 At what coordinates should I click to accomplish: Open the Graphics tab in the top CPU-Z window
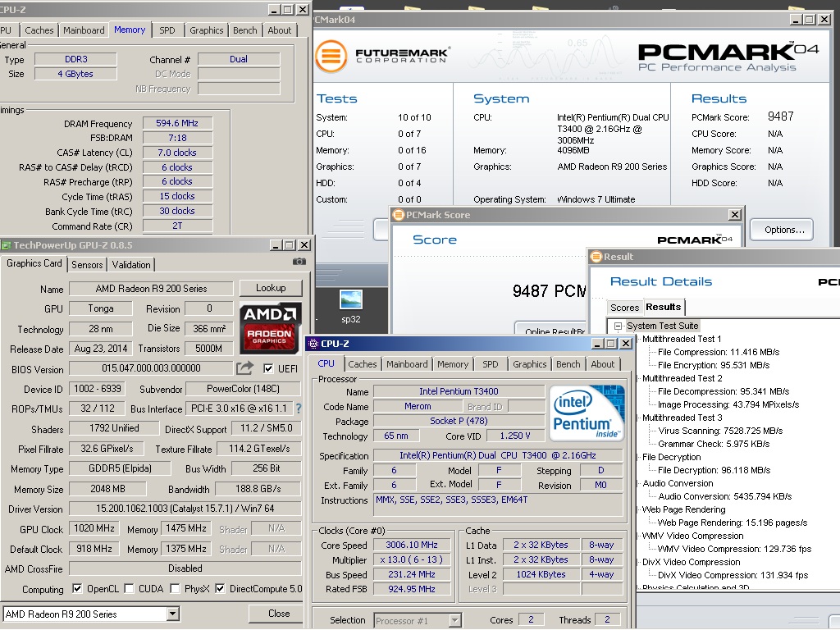click(206, 30)
